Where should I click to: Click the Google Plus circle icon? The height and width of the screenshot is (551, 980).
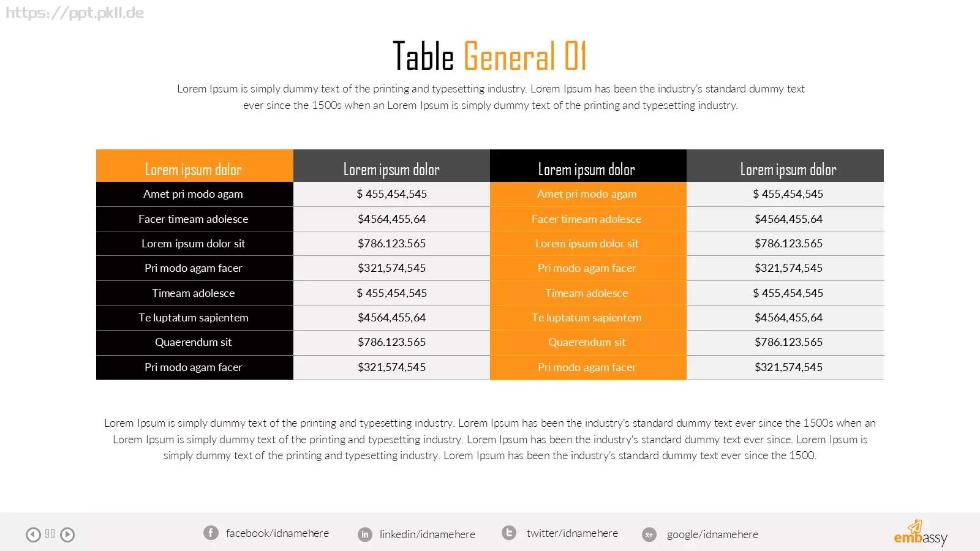click(x=649, y=534)
